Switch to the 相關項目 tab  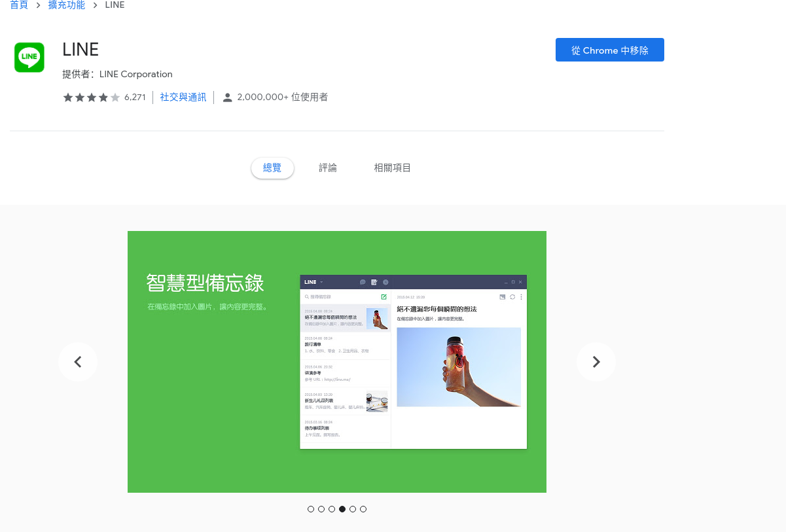393,168
